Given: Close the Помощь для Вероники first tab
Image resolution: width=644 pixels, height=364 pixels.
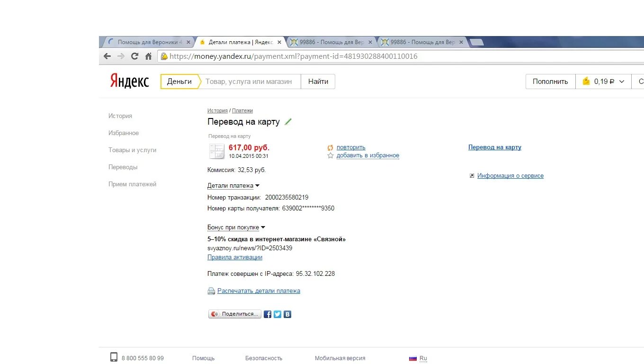Looking at the screenshot, I should 188,42.
